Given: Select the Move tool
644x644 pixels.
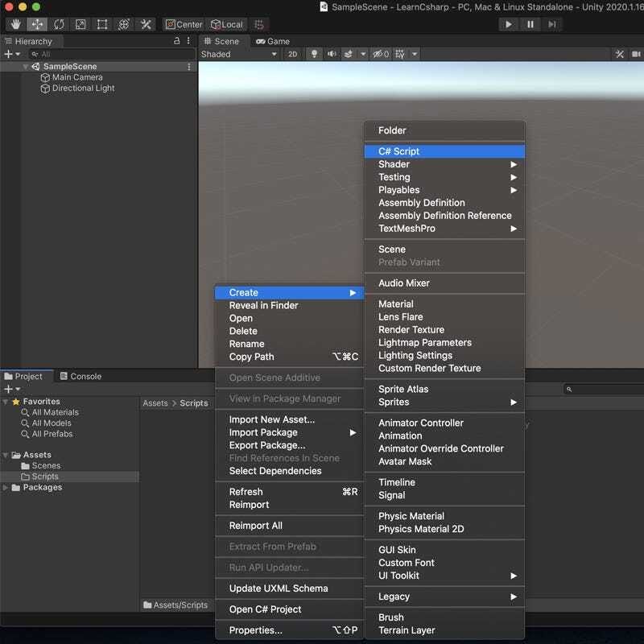Looking at the screenshot, I should 37,24.
